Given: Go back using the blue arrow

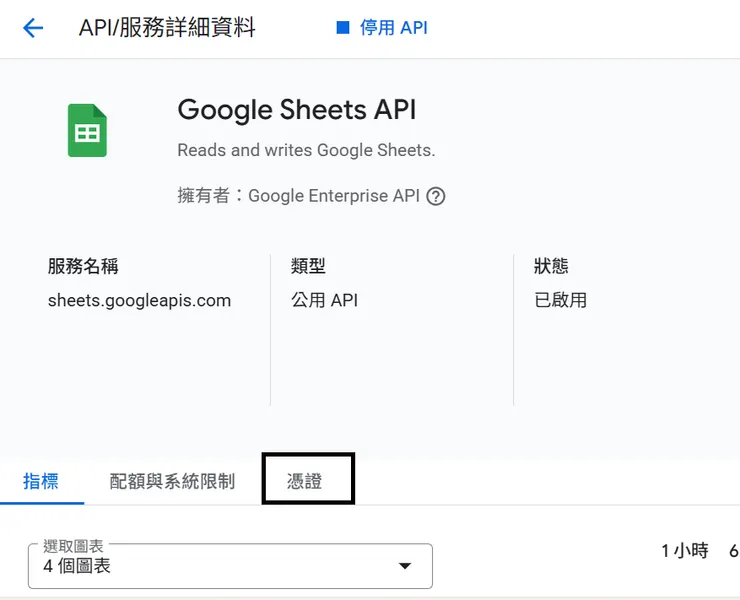Looking at the screenshot, I should [x=33, y=28].
